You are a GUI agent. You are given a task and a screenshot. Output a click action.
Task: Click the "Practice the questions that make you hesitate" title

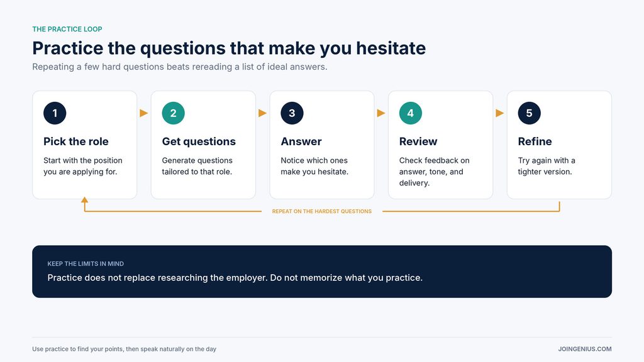(x=229, y=48)
